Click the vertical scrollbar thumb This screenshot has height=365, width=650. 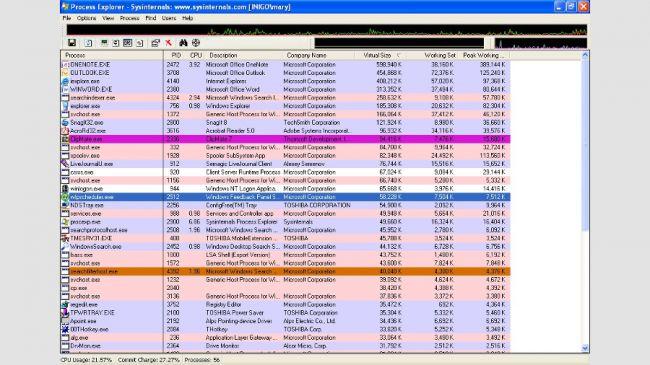click(585, 145)
